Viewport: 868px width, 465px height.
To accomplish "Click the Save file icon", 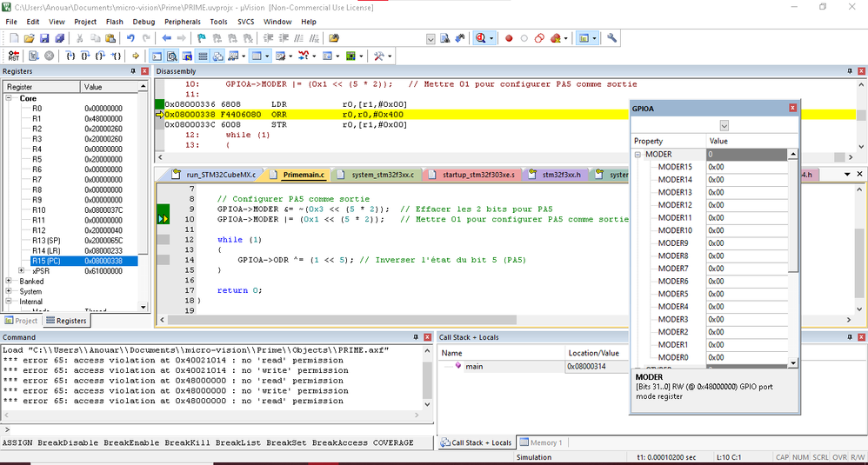I will pos(44,38).
